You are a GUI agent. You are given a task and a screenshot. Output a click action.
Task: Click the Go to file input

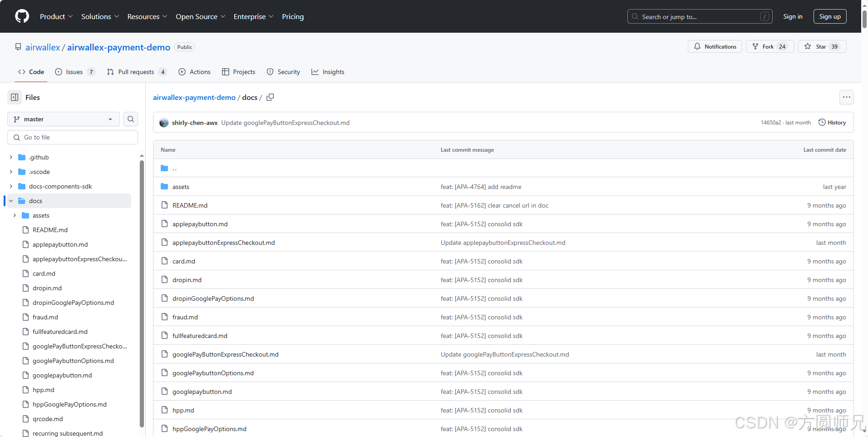[x=73, y=137]
